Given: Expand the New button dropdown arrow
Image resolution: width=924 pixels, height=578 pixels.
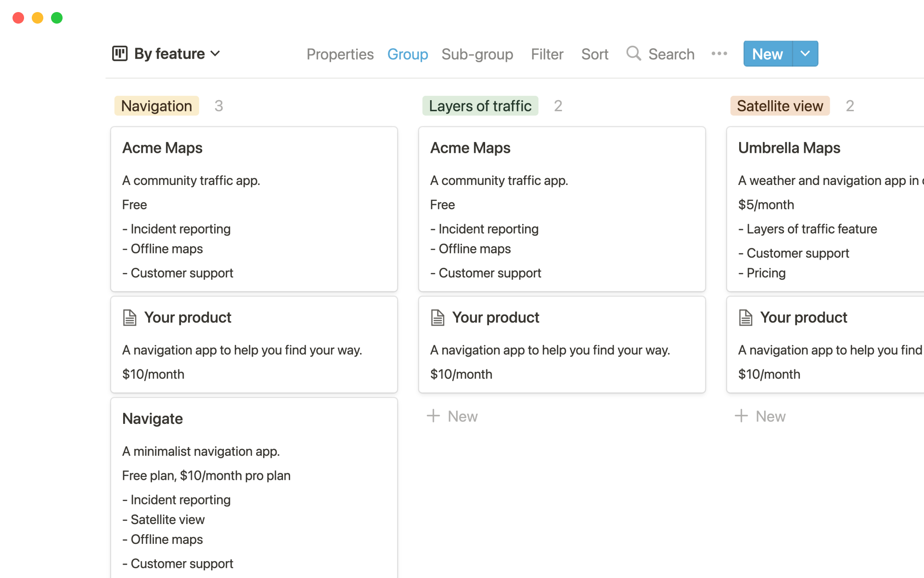Looking at the screenshot, I should (x=805, y=54).
